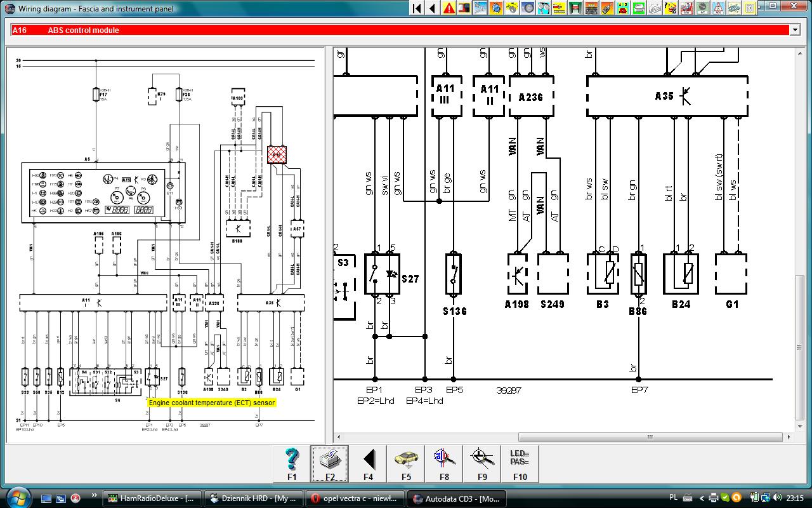Open the green air conditioning icon
Viewport: 812px width, 508px height.
(x=702, y=8)
